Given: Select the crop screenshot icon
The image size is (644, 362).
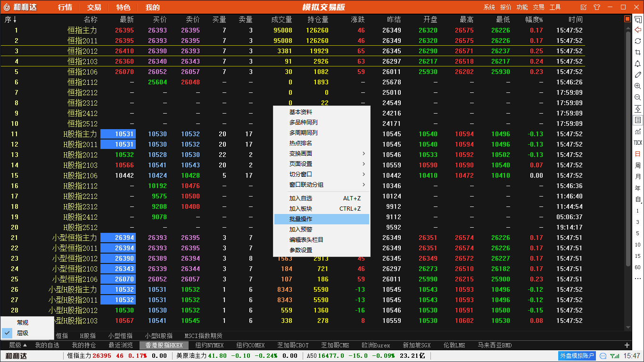Looking at the screenshot, I should coord(638,52).
